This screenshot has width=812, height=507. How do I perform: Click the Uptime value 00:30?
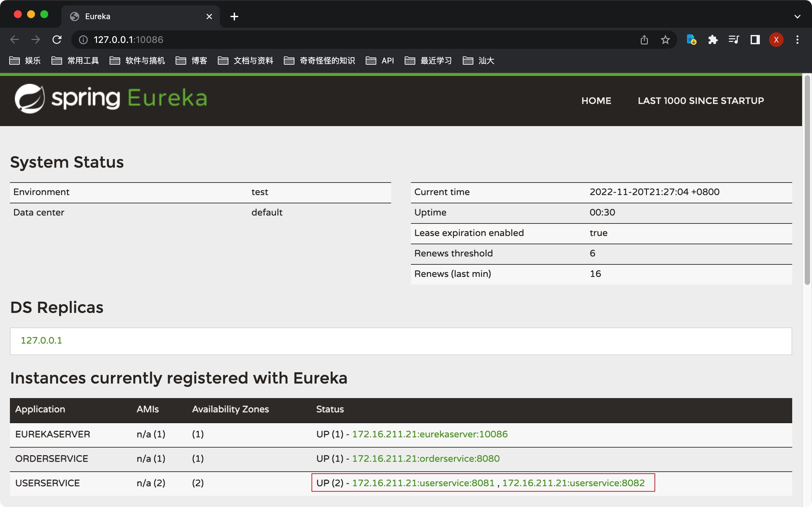coord(602,212)
